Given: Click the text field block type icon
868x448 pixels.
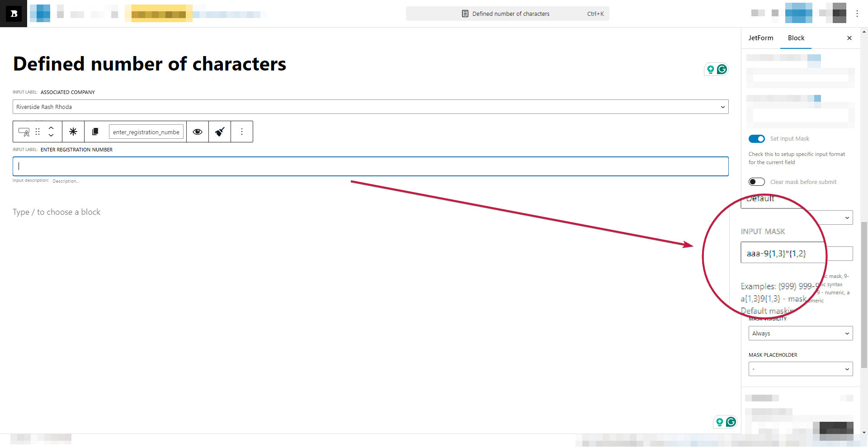Looking at the screenshot, I should 24,132.
